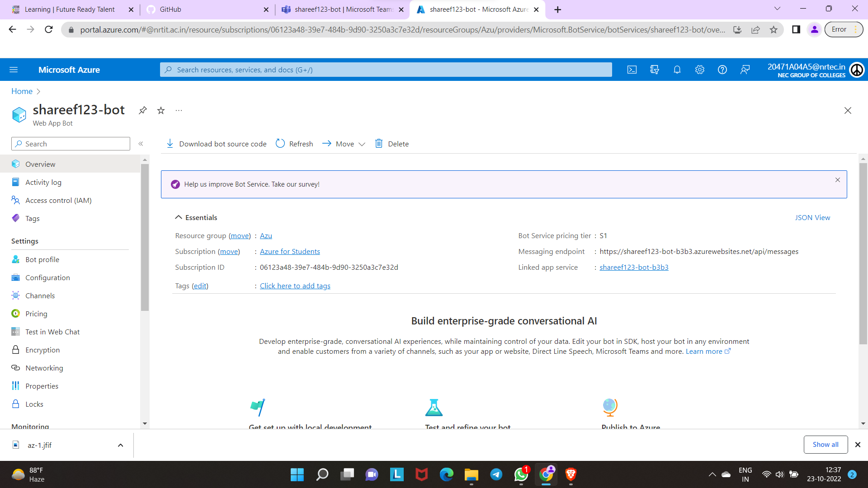
Task: Open the az-1.jfif download options arrow
Action: coord(120,445)
